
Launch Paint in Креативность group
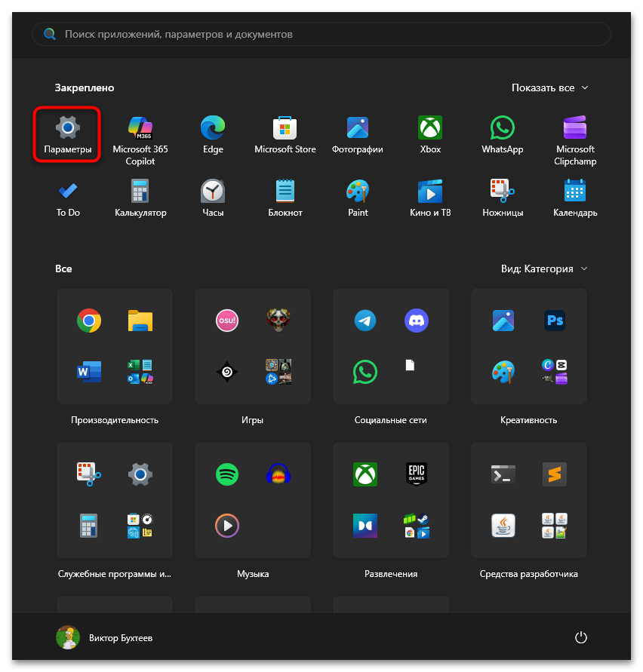click(503, 372)
